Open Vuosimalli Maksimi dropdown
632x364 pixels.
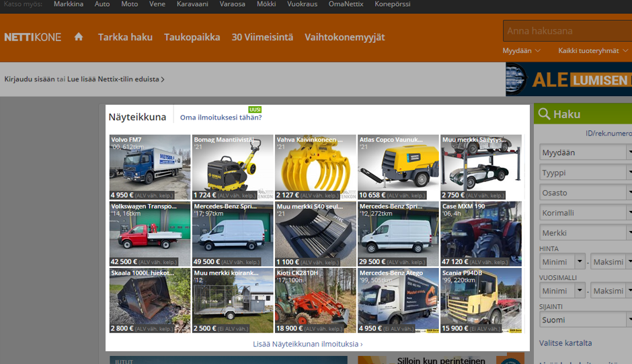coord(611,291)
